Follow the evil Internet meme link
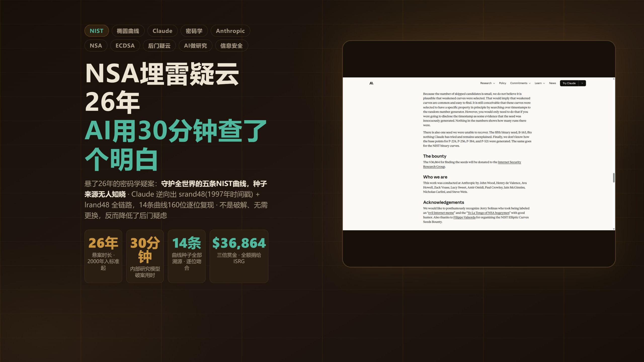The height and width of the screenshot is (362, 644). [441, 213]
